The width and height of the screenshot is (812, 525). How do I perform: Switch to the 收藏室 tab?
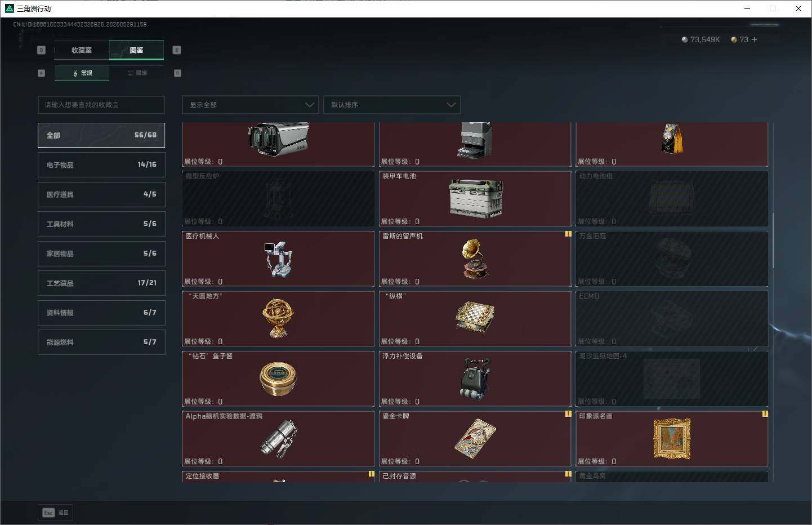[x=82, y=50]
